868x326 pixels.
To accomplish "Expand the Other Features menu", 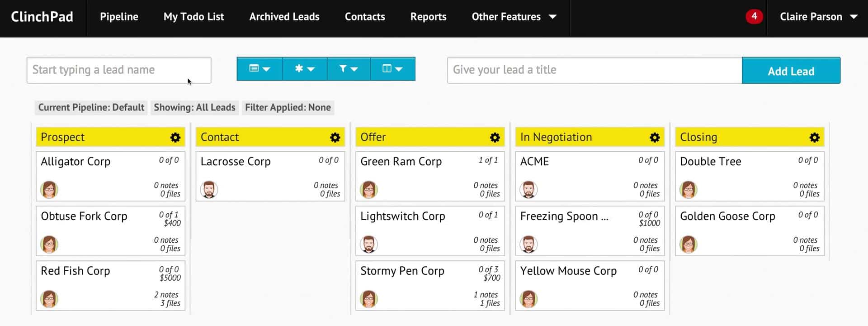I will (x=514, y=17).
